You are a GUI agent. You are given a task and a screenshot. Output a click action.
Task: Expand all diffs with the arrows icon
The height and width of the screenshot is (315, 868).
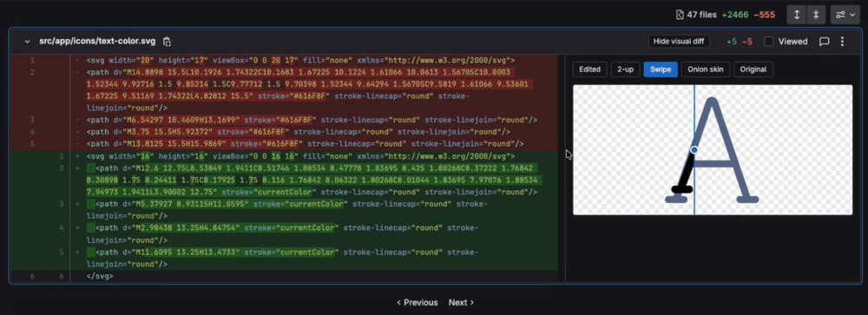click(x=797, y=15)
